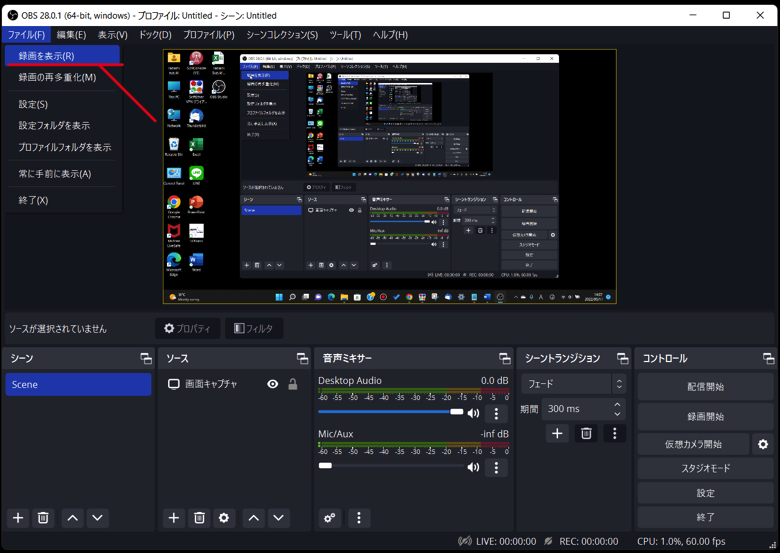Screen dimensions: 780x553
Task: Open 編集(E) menu
Action: pos(71,35)
